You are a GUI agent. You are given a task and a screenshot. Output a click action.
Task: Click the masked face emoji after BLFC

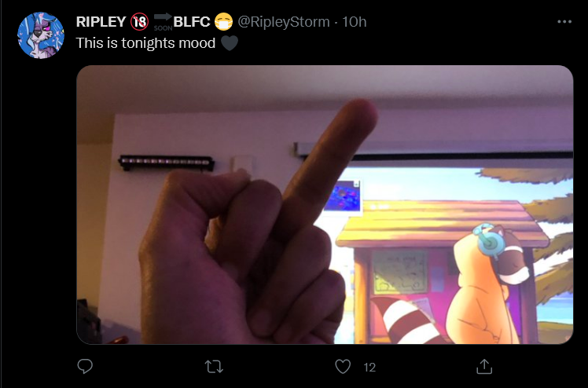click(223, 22)
